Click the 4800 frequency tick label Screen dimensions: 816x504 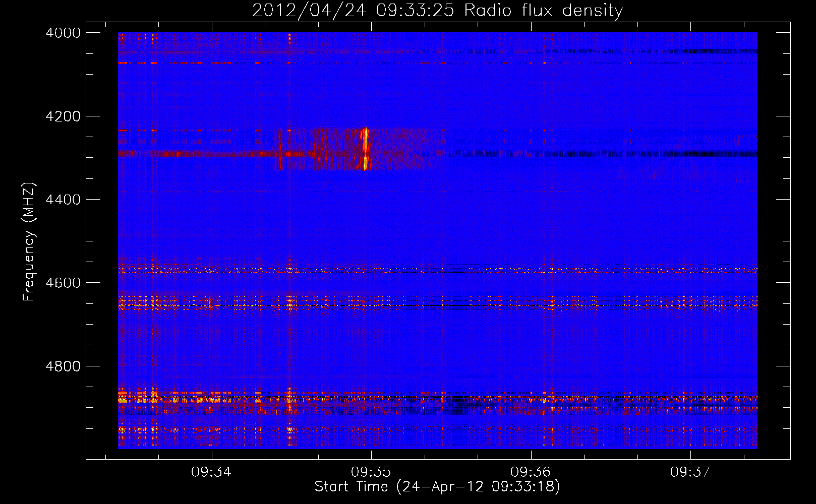[63, 366]
